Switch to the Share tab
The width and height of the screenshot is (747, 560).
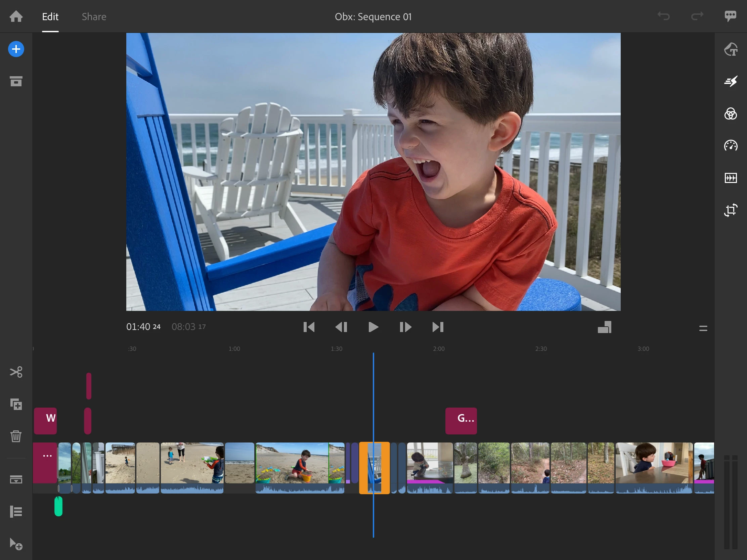click(94, 16)
